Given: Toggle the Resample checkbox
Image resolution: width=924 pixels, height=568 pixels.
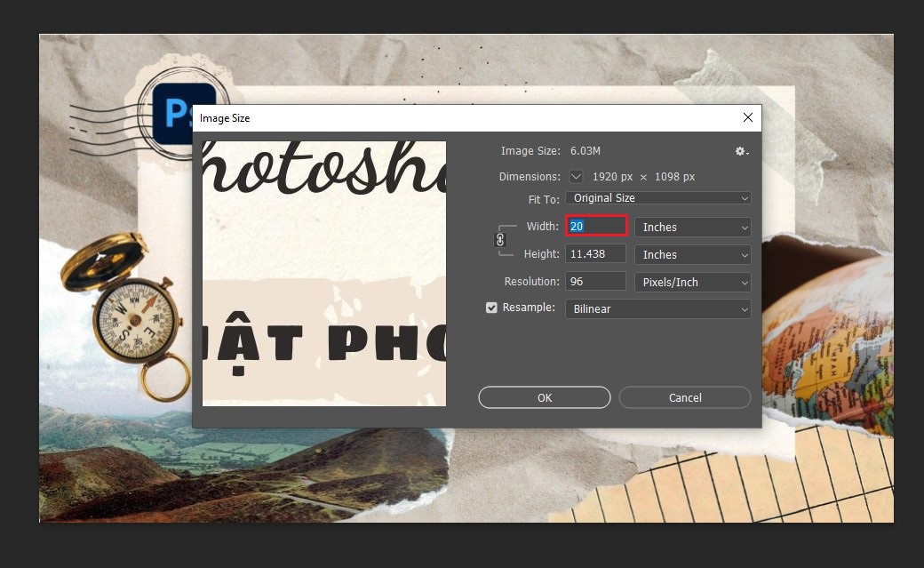Looking at the screenshot, I should click(x=491, y=308).
